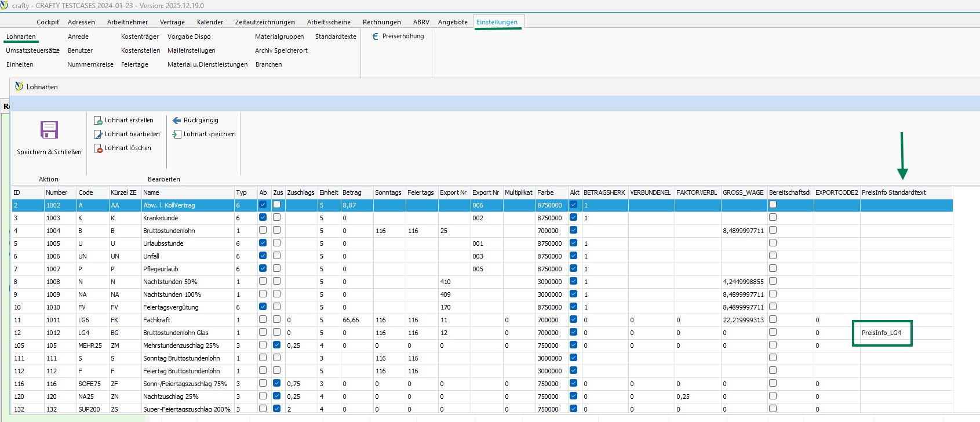Click the Lohnart erstellen icon
This screenshot has height=422, width=980.
pyautogui.click(x=98, y=121)
